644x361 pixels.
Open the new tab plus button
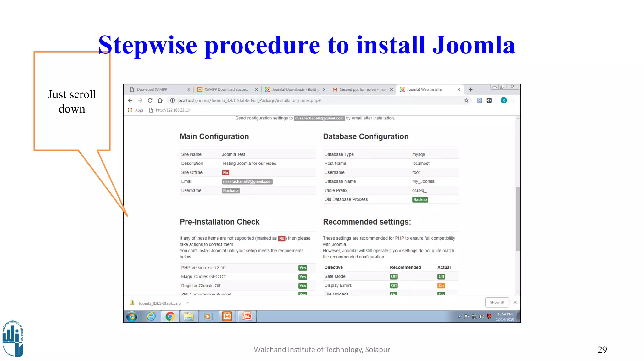pyautogui.click(x=470, y=90)
